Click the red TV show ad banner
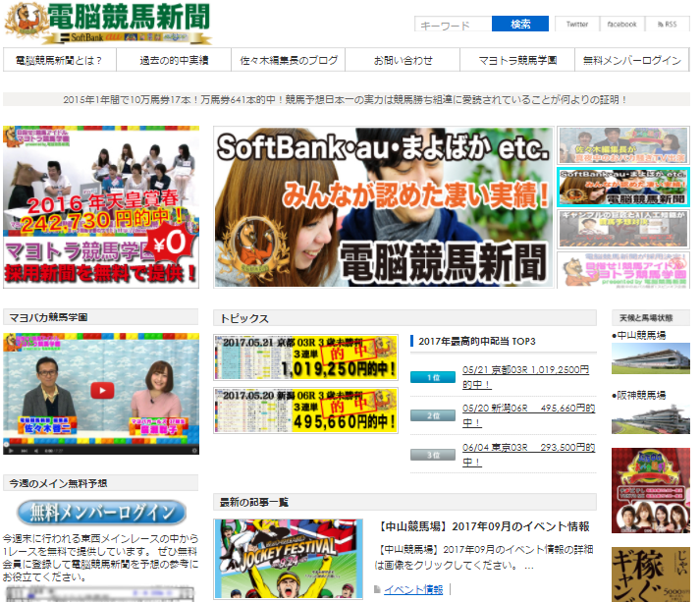700x602 pixels. tap(651, 490)
